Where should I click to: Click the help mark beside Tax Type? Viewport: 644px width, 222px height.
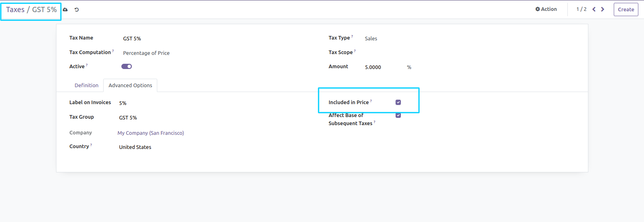pos(352,37)
